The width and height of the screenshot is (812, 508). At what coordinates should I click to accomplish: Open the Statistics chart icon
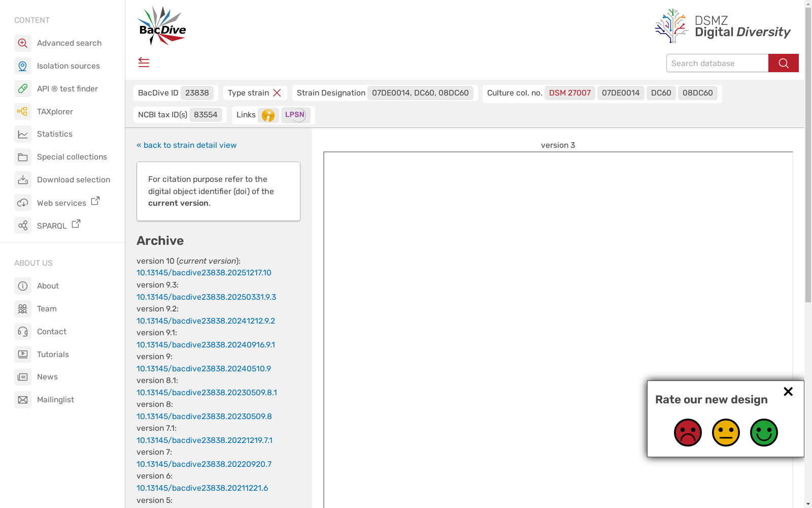tap(23, 134)
